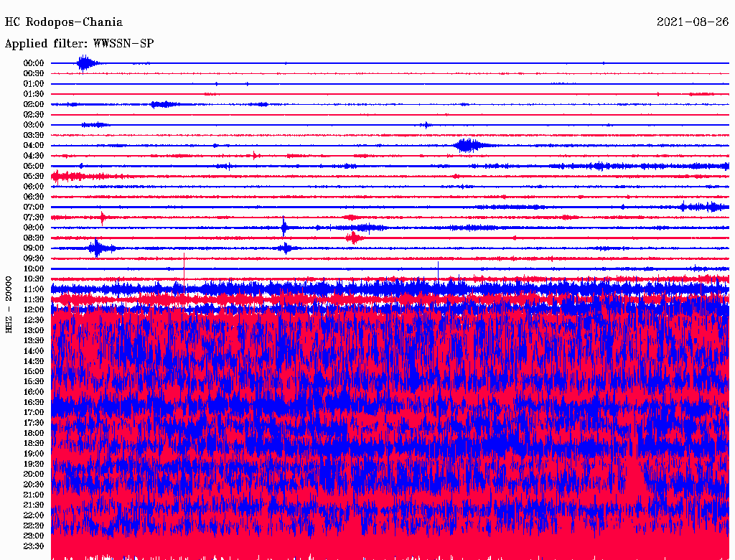Click the 04:00 time row label
The width and height of the screenshot is (735, 560).
pyautogui.click(x=34, y=146)
